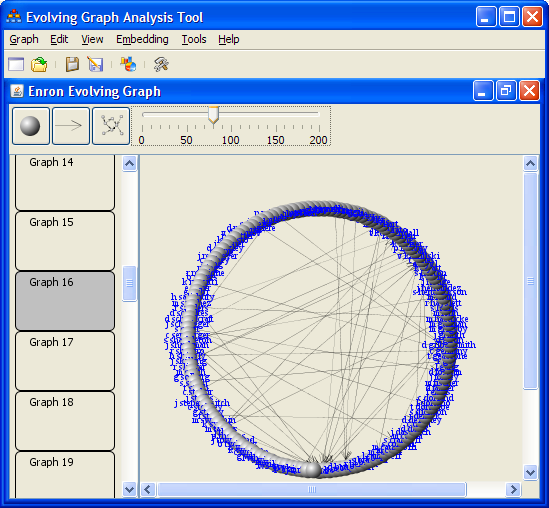Select Graph 14 in the list
This screenshot has width=549, height=508.
pyautogui.click(x=65, y=182)
